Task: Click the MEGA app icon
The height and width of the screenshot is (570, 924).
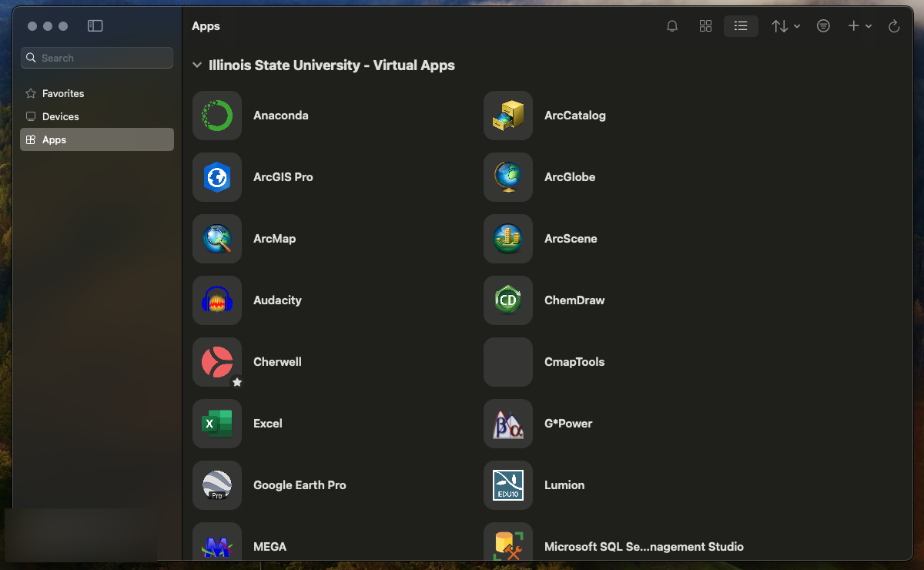Action: [x=217, y=542]
